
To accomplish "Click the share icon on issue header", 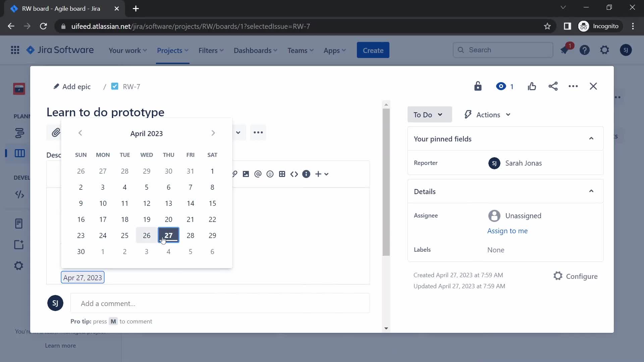I will click(x=553, y=86).
